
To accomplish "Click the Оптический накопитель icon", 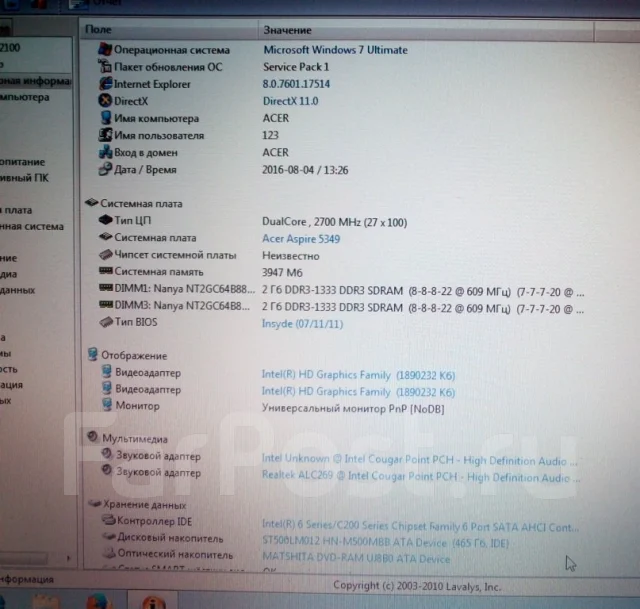I will click(x=109, y=553).
